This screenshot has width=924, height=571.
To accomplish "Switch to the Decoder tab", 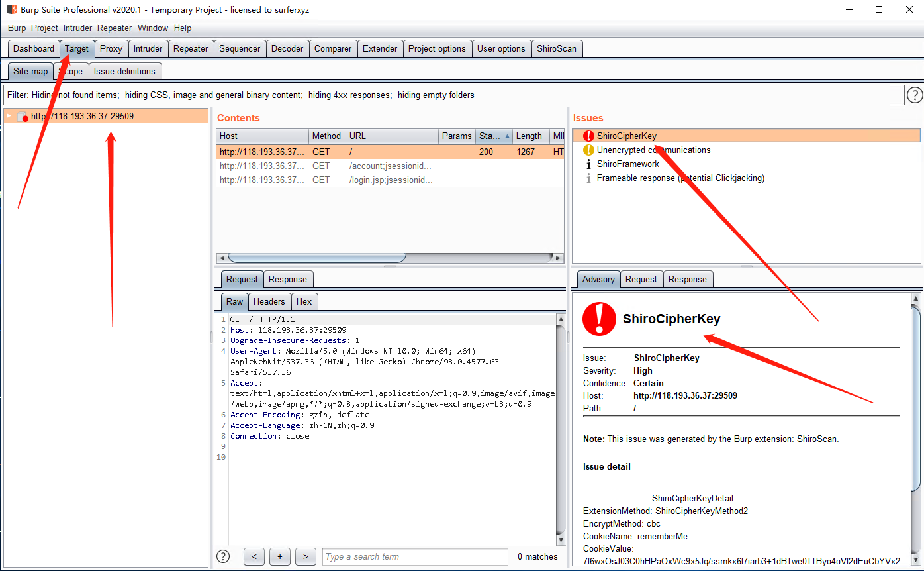I will 287,48.
